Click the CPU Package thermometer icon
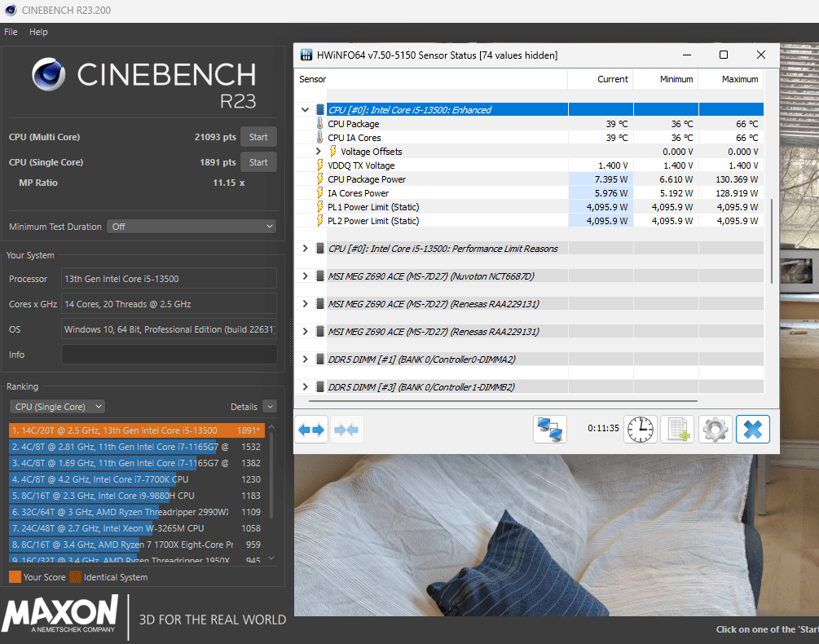Image resolution: width=819 pixels, height=644 pixels. [319, 124]
